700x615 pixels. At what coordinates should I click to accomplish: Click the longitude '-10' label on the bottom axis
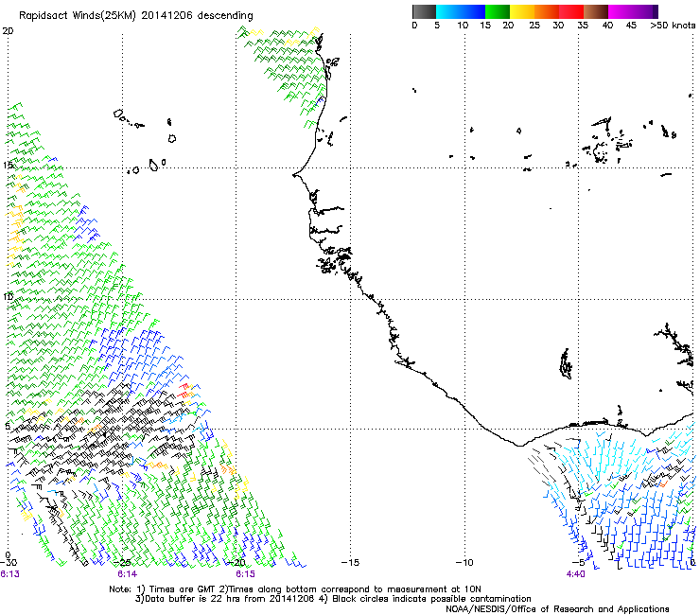point(464,563)
